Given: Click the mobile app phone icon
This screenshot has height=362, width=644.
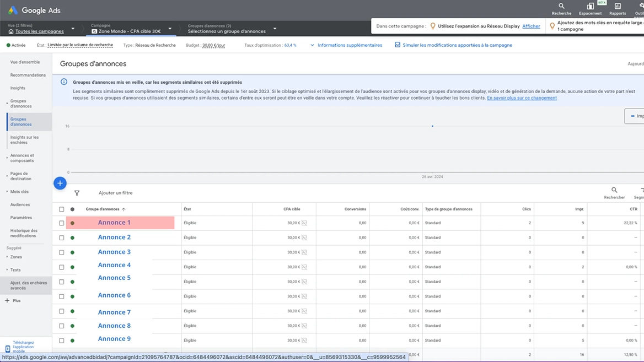Looking at the screenshot, I should [x=7, y=349].
